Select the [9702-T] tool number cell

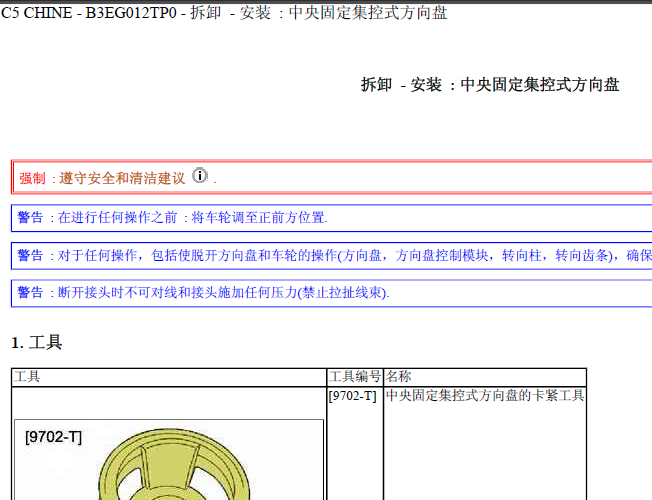coord(355,443)
